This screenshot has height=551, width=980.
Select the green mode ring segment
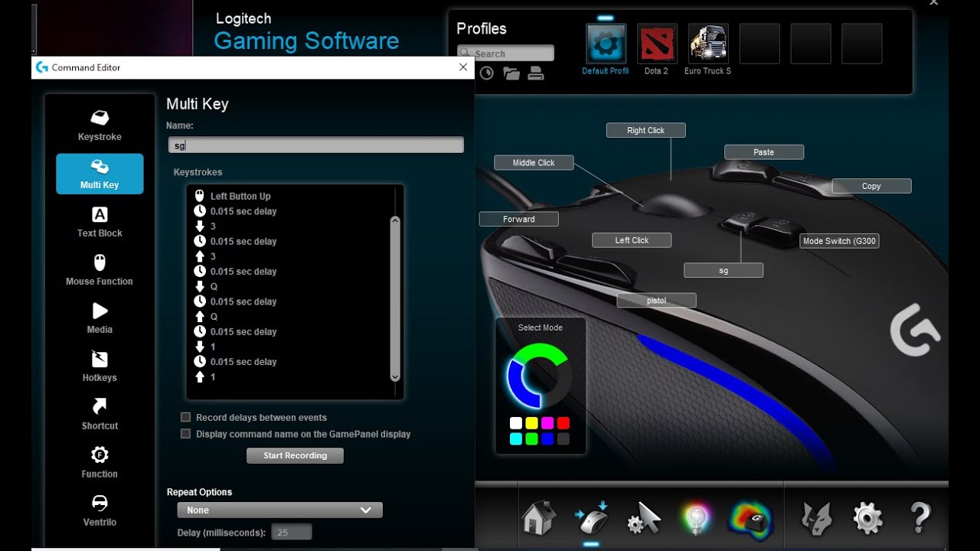pyautogui.click(x=541, y=351)
